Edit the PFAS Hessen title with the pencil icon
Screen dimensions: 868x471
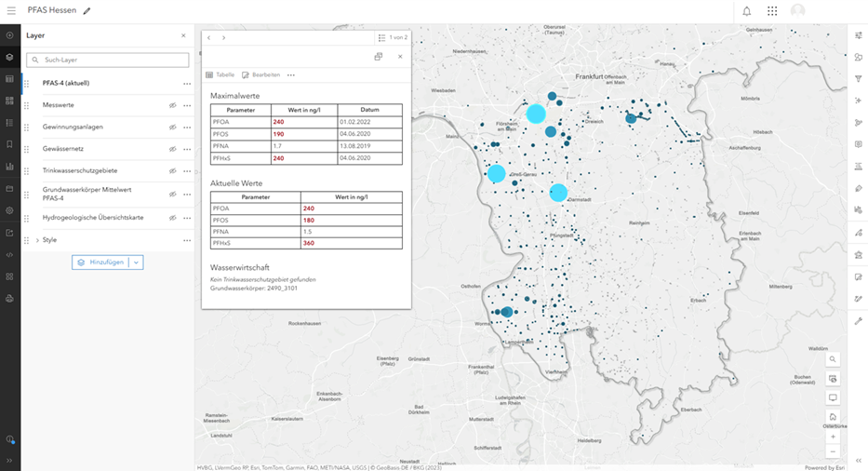[87, 11]
